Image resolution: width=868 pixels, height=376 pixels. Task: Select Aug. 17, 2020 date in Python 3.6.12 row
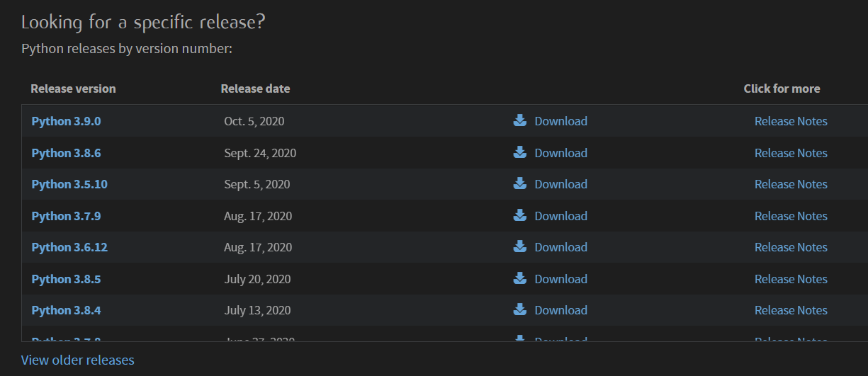(258, 247)
